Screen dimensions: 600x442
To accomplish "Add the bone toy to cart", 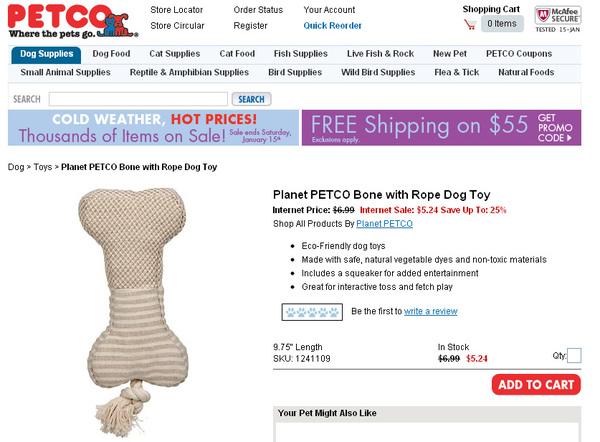I will tap(536, 385).
